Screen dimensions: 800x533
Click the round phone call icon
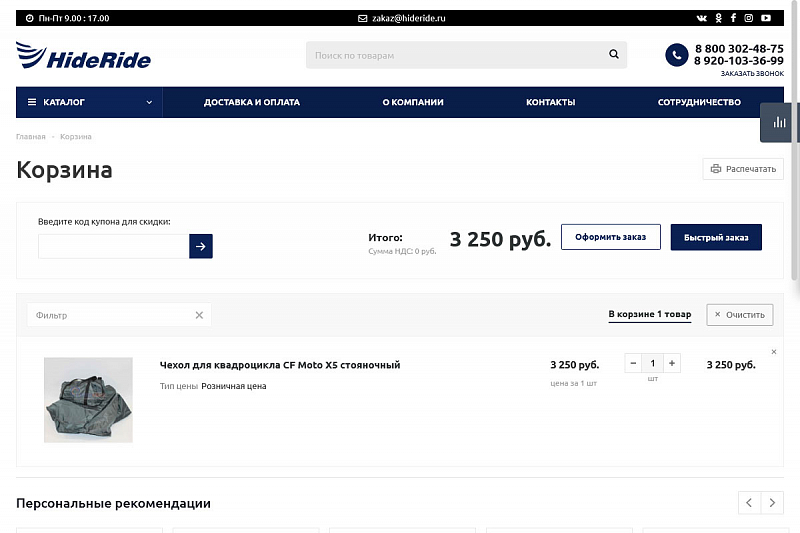coord(677,55)
